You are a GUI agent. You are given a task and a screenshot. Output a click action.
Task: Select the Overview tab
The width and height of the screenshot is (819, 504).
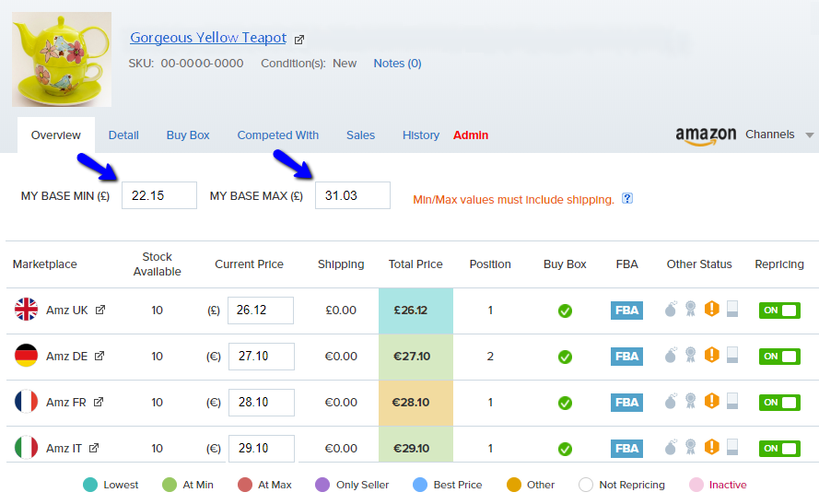click(56, 135)
